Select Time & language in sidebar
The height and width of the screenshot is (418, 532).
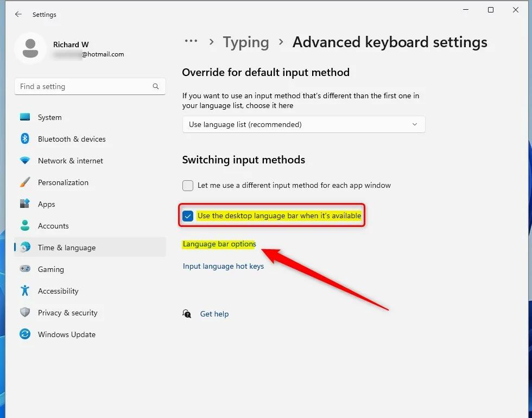tap(66, 248)
